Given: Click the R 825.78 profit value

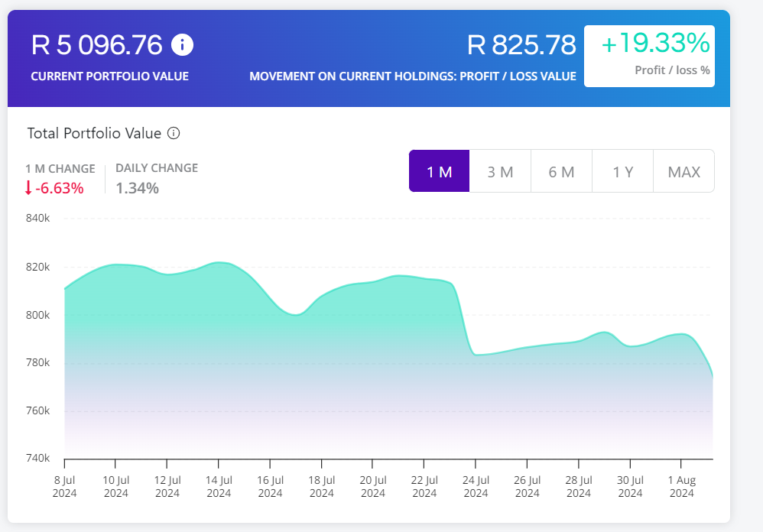Looking at the screenshot, I should pyautogui.click(x=521, y=45).
